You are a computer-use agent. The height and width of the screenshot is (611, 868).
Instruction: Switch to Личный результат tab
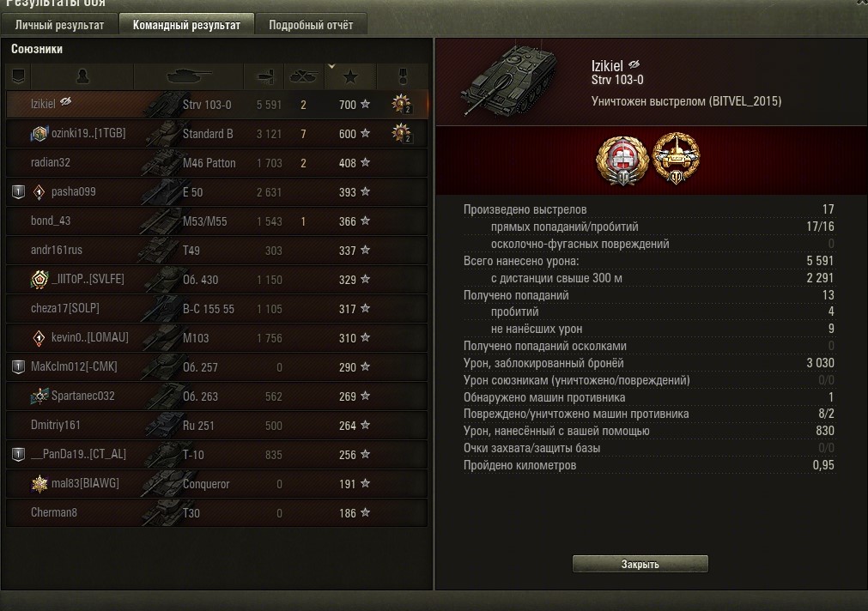pyautogui.click(x=59, y=25)
